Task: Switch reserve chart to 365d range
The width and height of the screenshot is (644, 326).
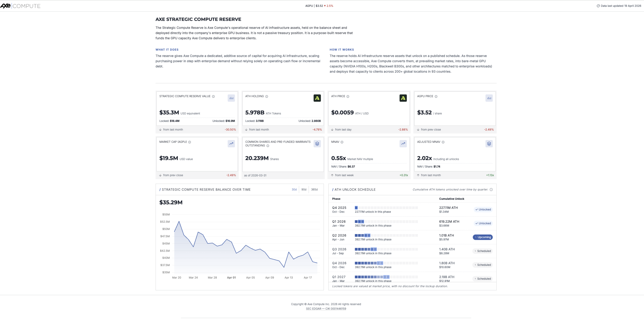Action: click(x=314, y=189)
